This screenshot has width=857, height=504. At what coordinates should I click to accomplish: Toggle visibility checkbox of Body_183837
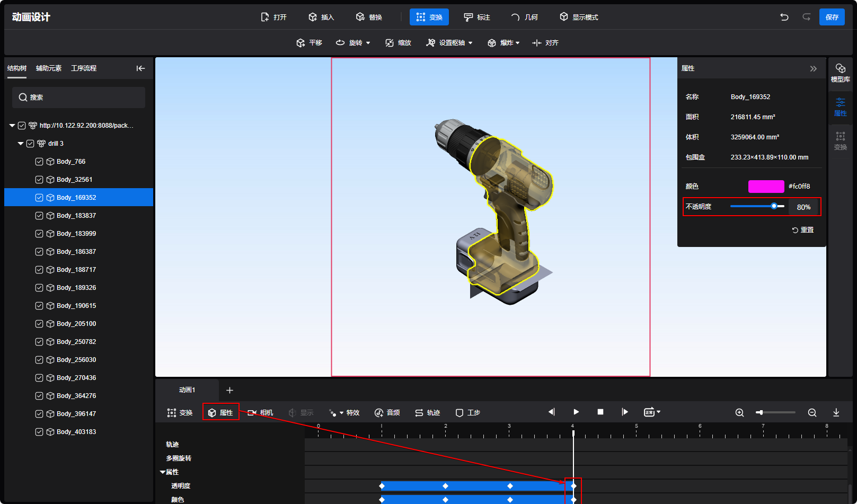pos(39,216)
